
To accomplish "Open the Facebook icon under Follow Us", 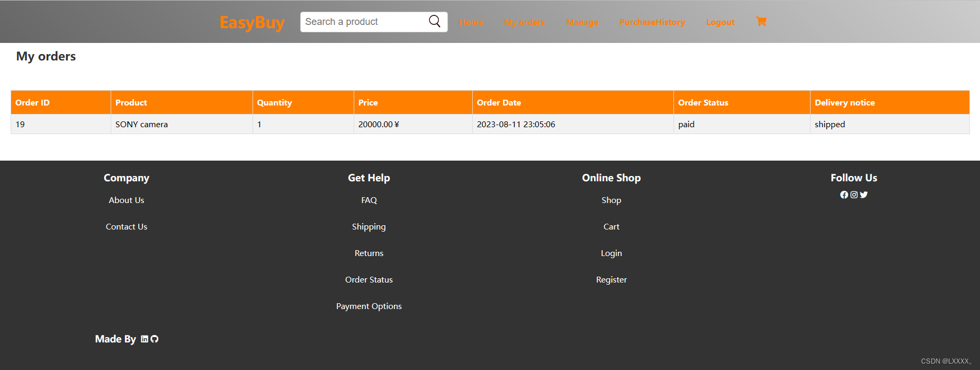I will pos(844,195).
